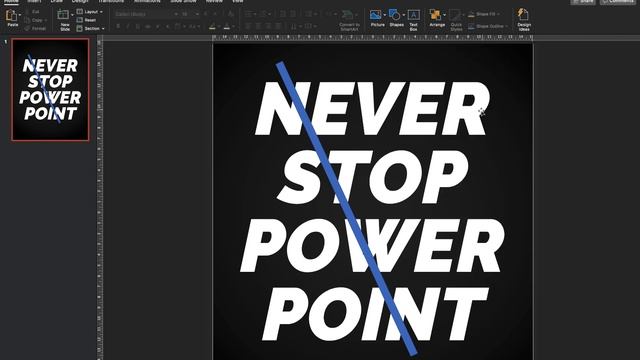
Task: Switch to the Review ribbon tab
Action: (x=214, y=1)
